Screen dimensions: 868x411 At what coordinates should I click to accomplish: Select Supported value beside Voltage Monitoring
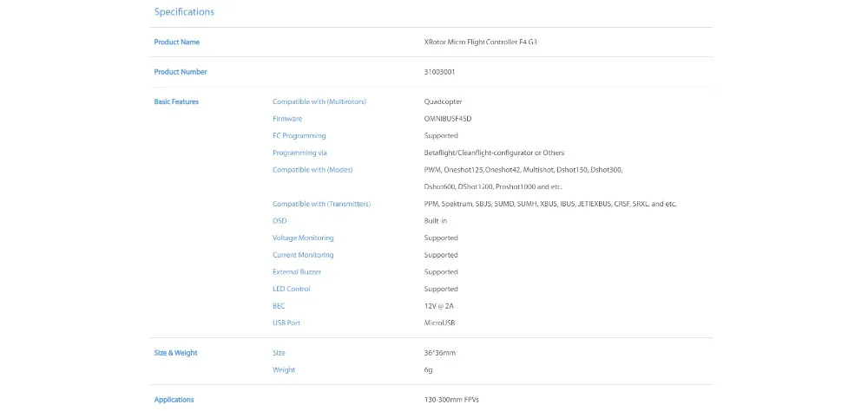click(x=441, y=238)
